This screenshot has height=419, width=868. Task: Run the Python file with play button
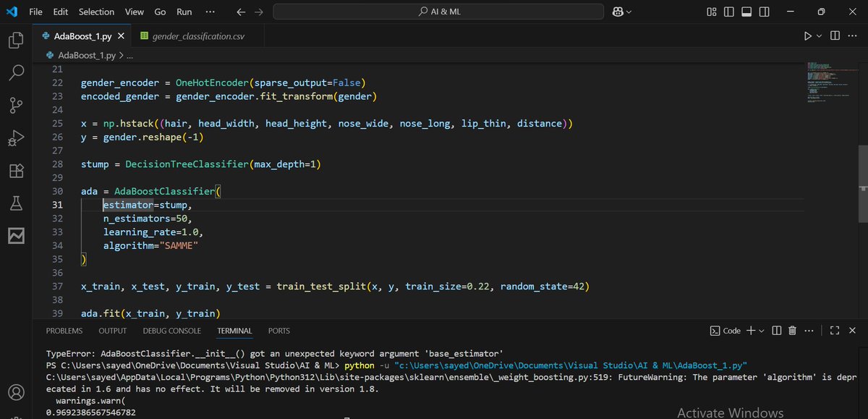coord(808,35)
